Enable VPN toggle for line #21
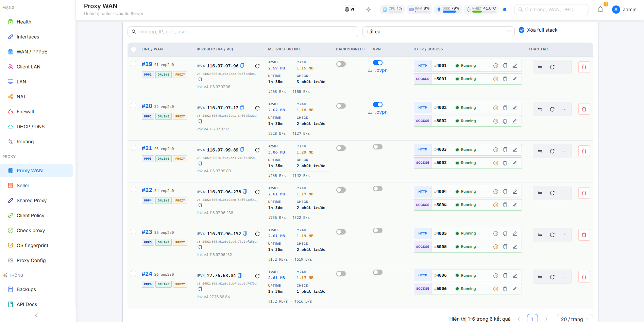Screen dimensions: 644x322 pyautogui.click(x=378, y=147)
